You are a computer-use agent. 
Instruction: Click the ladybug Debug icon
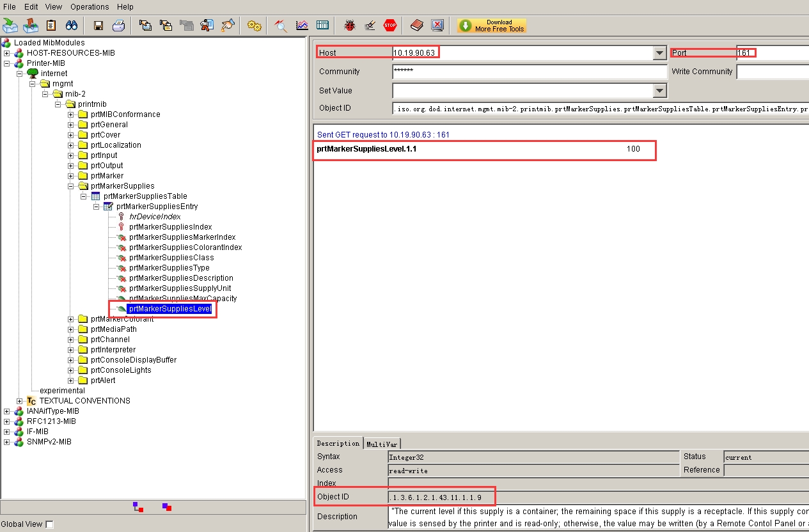[349, 26]
